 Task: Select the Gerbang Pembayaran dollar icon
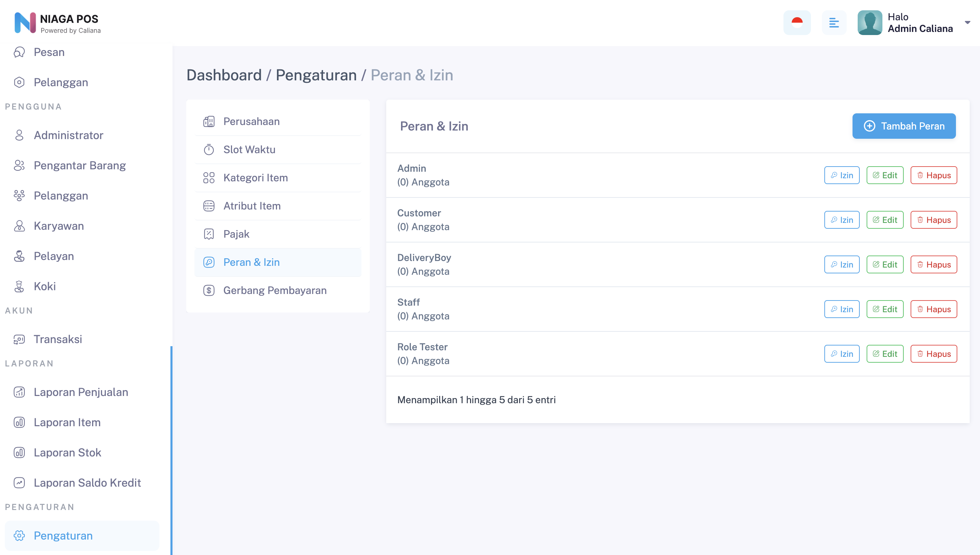(x=209, y=290)
